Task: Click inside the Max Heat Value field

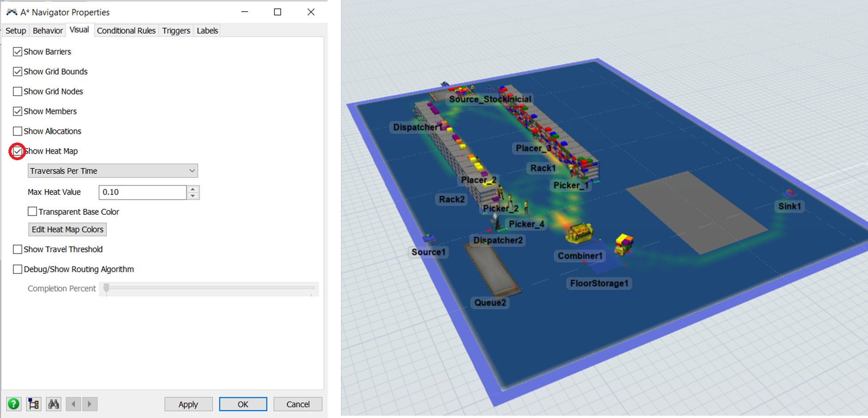Action: (x=142, y=192)
